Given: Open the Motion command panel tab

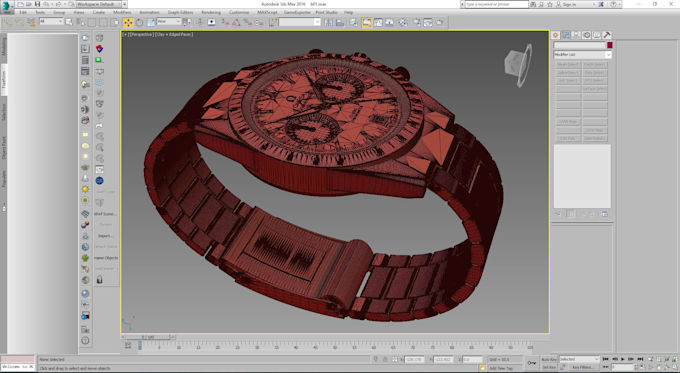Looking at the screenshot, I should 587,35.
